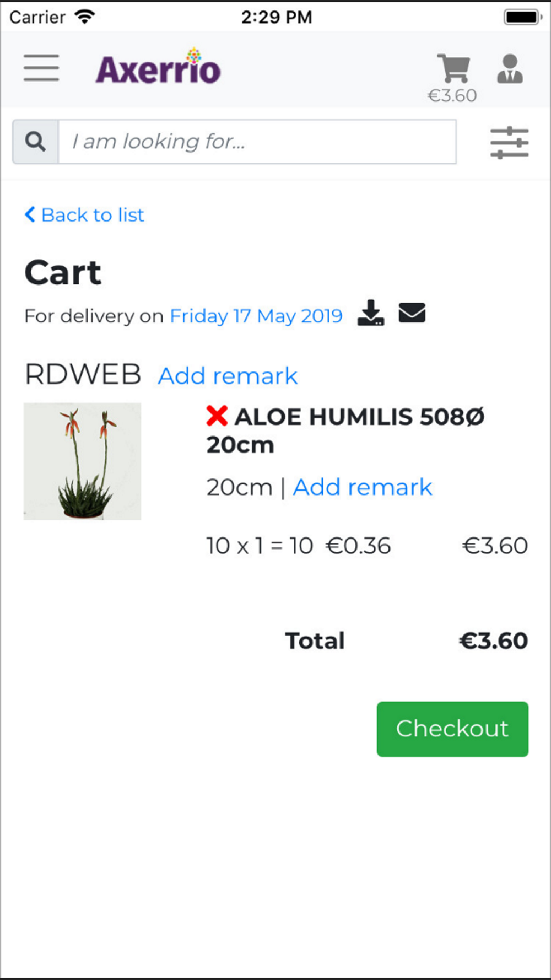The width and height of the screenshot is (551, 980).
Task: Open ALOE HUMILIS 508Ø 20cm title
Action: click(345, 430)
